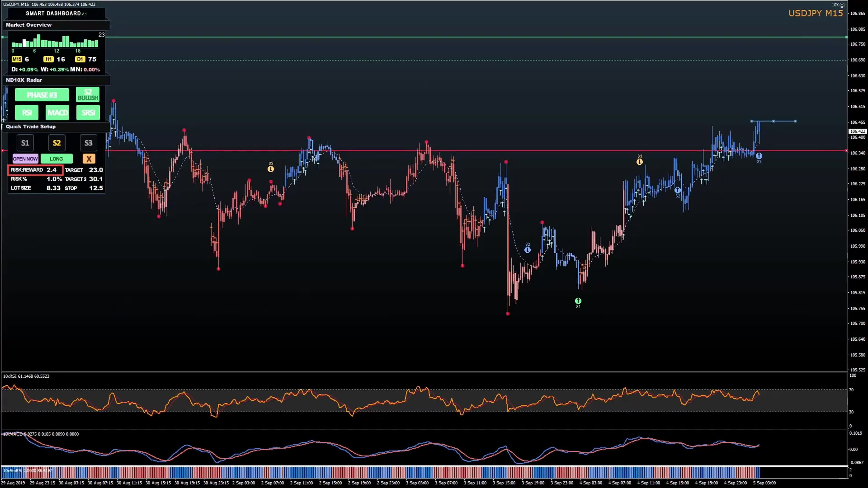Click the OPEN NOW button
The width and height of the screenshot is (868, 488).
(x=25, y=159)
